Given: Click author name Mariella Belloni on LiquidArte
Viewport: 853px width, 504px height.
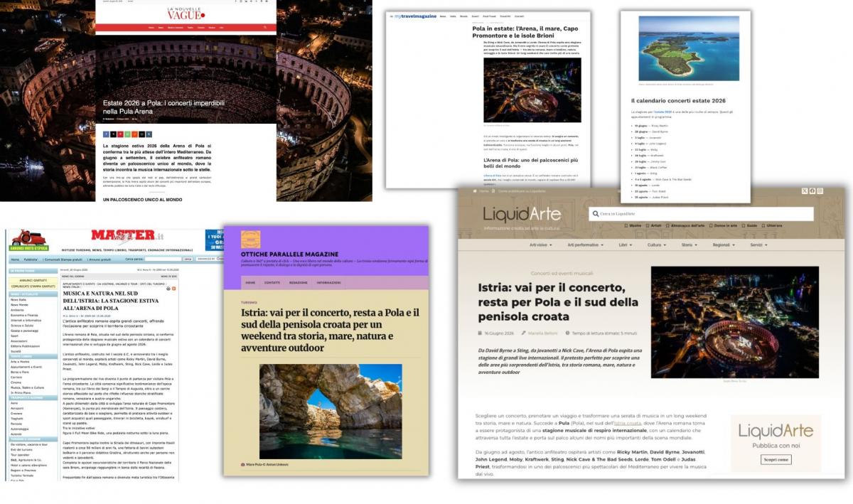Looking at the screenshot, I should (544, 333).
